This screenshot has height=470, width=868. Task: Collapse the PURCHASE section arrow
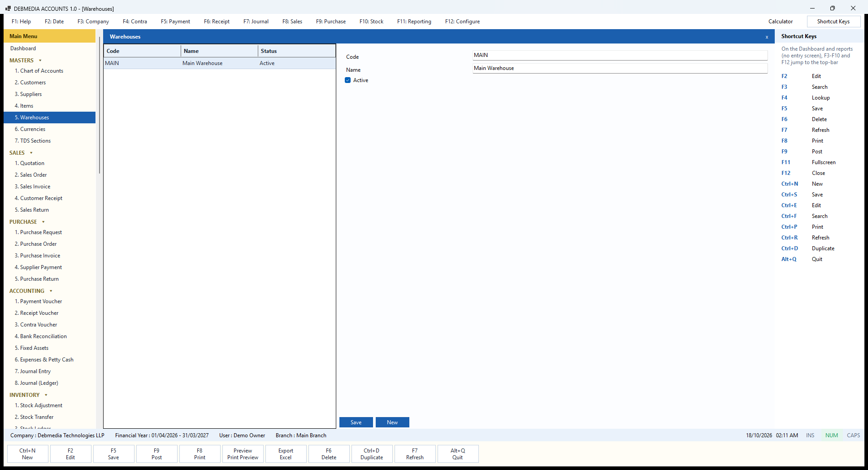coord(43,222)
